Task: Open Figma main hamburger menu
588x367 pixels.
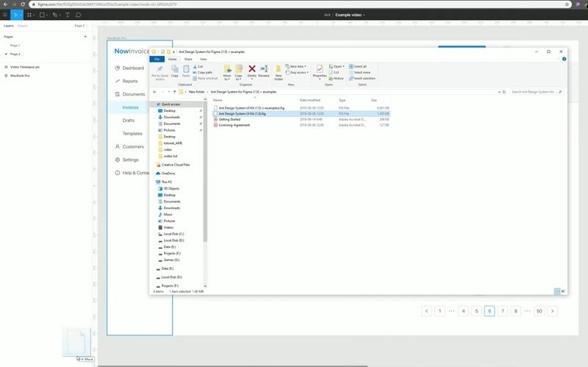Action: pyautogui.click(x=5, y=15)
